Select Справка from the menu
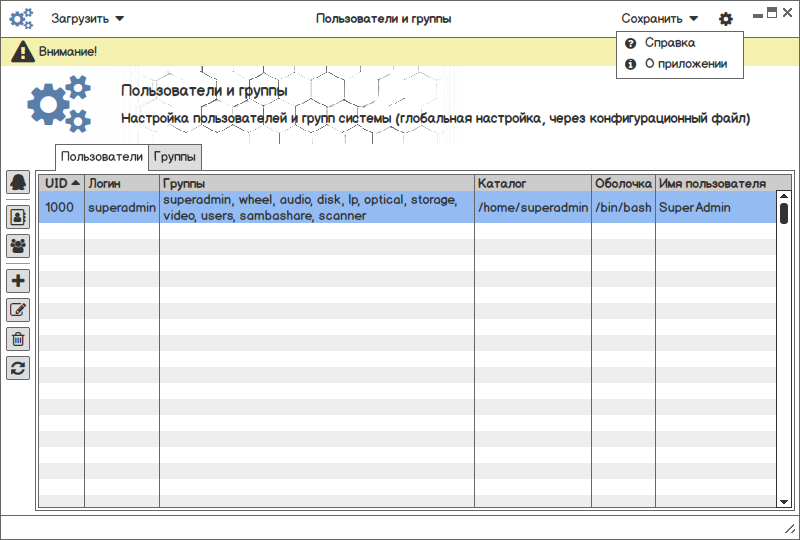The image size is (800, 540). point(669,43)
